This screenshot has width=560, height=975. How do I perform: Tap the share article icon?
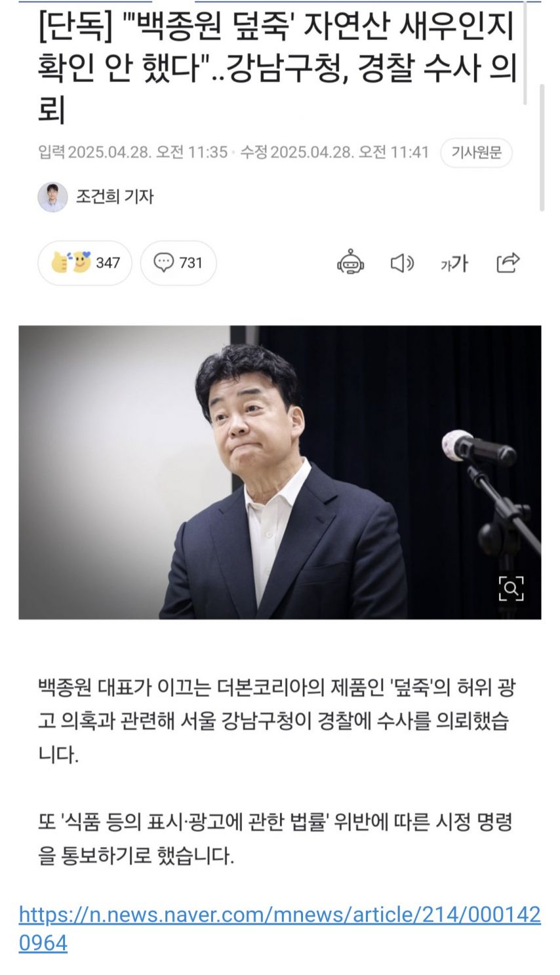[508, 262]
